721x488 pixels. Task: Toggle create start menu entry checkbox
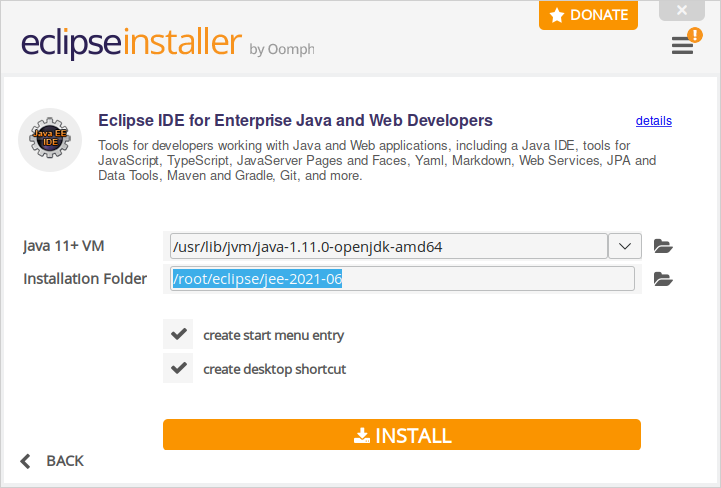(179, 334)
